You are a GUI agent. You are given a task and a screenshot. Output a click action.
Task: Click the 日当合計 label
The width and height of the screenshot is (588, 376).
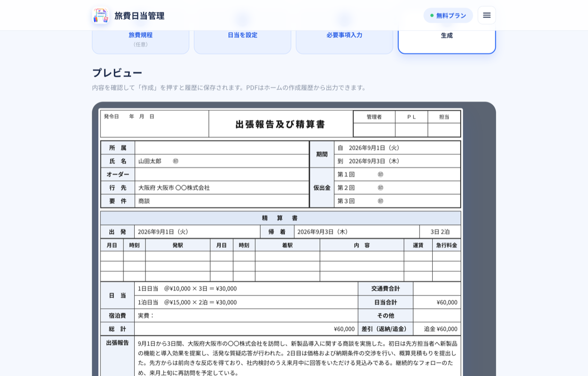coord(386,302)
